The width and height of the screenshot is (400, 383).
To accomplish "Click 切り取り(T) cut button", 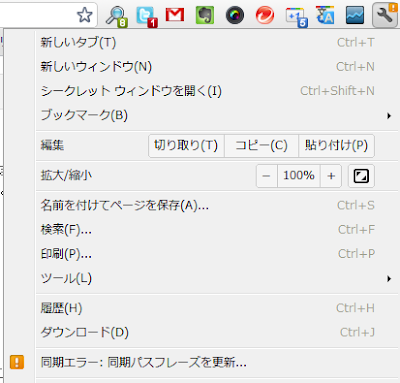I will 186,146.
